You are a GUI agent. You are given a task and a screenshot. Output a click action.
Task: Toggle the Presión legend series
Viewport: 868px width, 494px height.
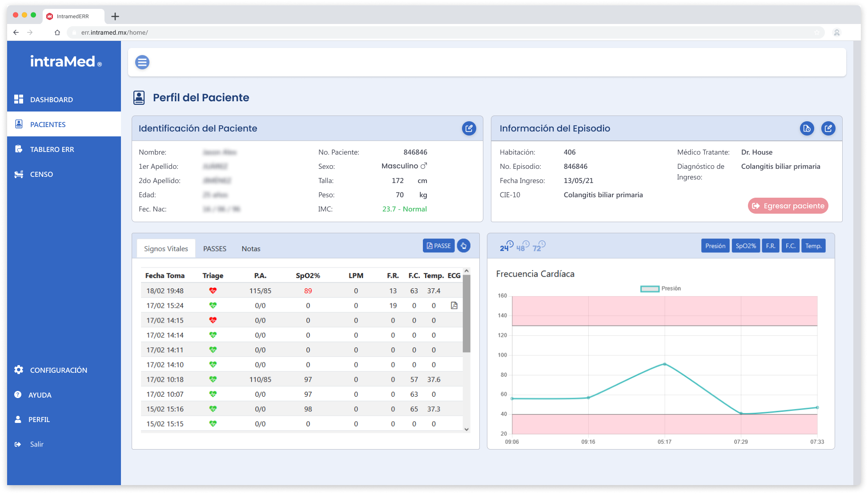point(660,289)
